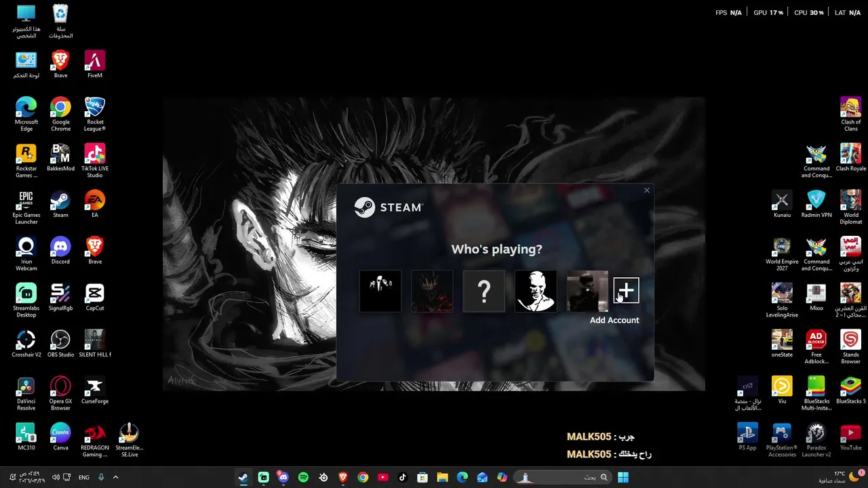This screenshot has height=488, width=868.
Task: Open the FiveM desktop icon
Action: click(95, 64)
